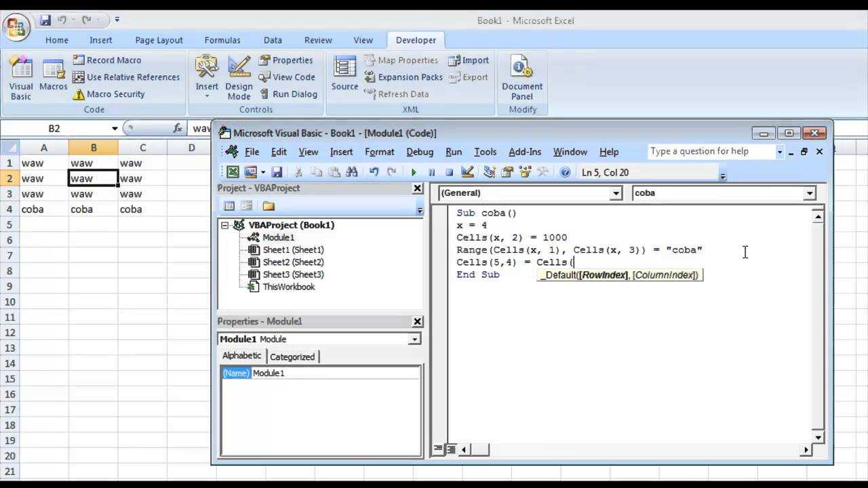The image size is (868, 488).
Task: Click the Type a question for help box
Action: click(x=710, y=151)
